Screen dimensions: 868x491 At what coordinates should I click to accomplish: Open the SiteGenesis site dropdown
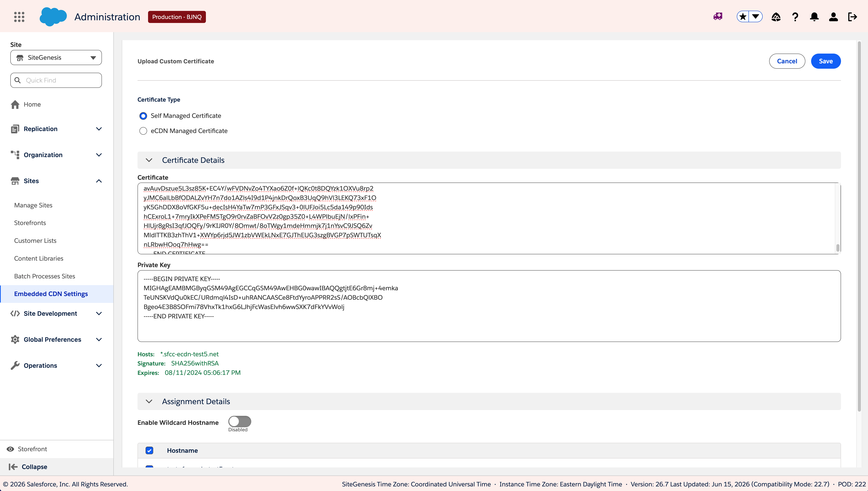[x=56, y=58]
